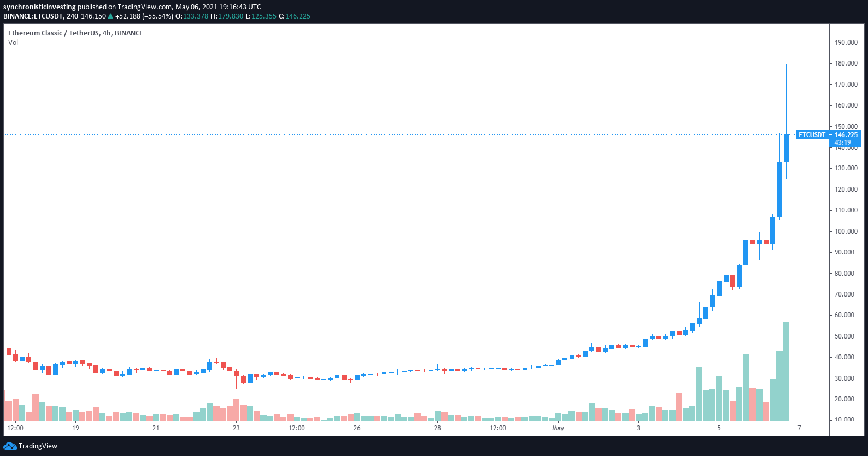Click the BINANCE:ETCUSDT, 240 symbol text

tap(40, 16)
